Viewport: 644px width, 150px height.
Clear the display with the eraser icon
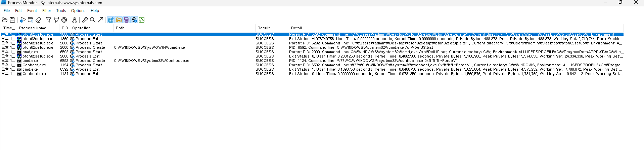click(x=38, y=20)
